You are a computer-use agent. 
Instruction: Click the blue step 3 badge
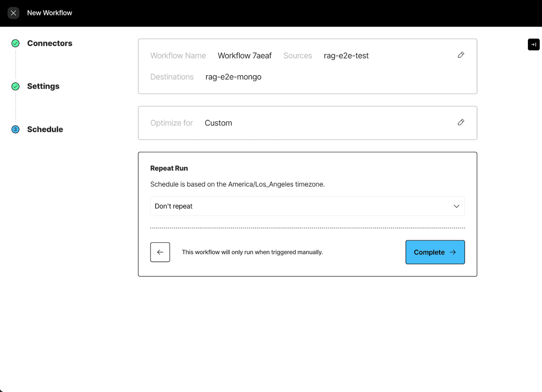[15, 129]
